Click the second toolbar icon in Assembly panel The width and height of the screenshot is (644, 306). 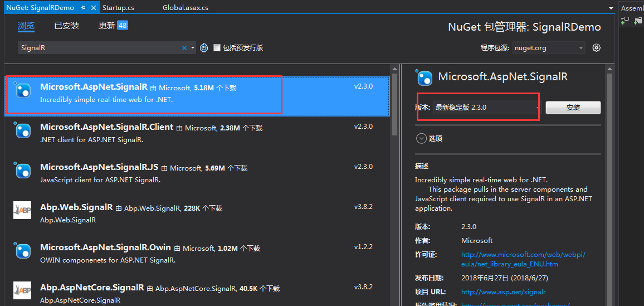click(638, 21)
